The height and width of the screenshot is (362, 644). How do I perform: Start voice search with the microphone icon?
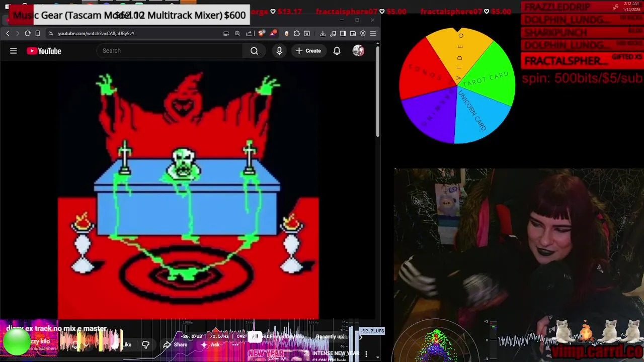tap(279, 51)
